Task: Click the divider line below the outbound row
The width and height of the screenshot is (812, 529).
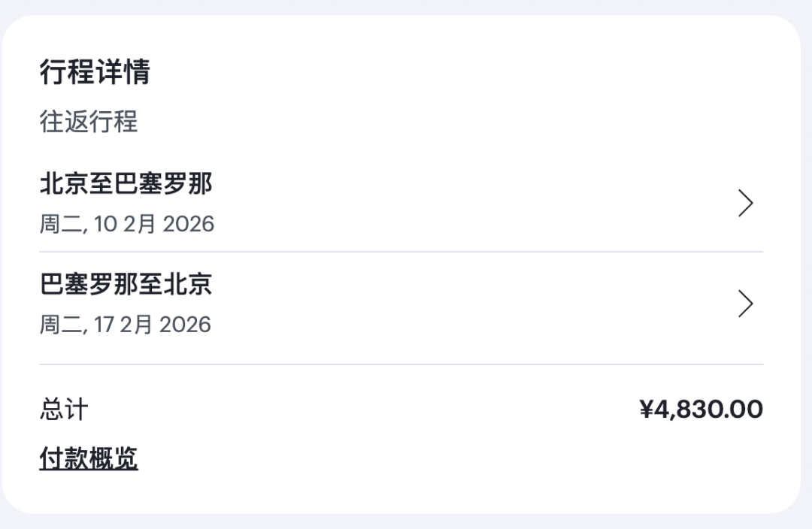Action: (x=401, y=252)
